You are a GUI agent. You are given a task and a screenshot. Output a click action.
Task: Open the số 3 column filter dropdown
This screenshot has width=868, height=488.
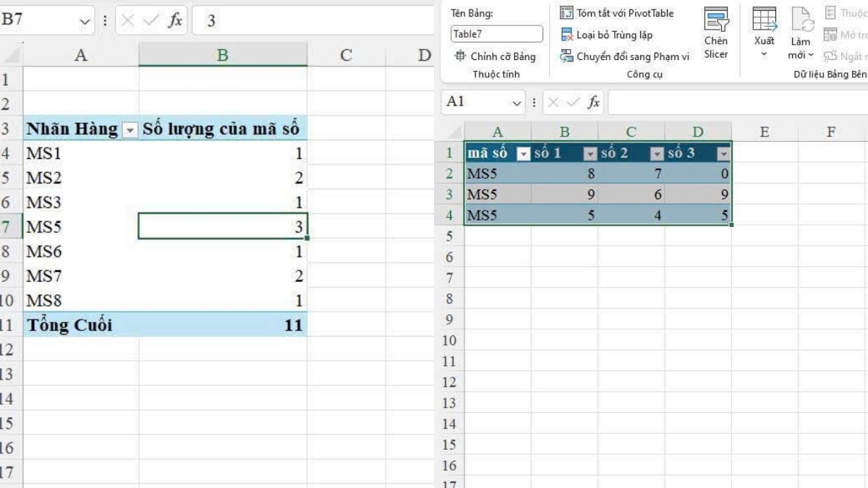(x=723, y=154)
